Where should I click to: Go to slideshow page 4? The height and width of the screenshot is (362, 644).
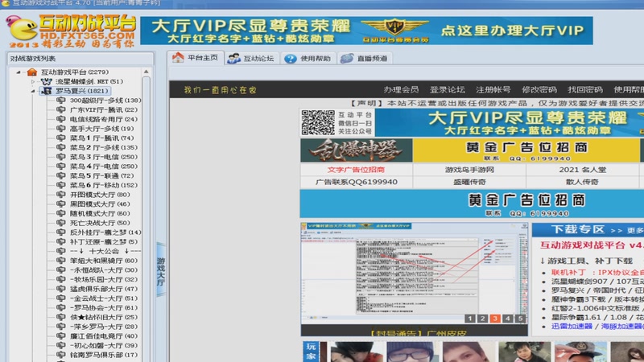point(508,319)
